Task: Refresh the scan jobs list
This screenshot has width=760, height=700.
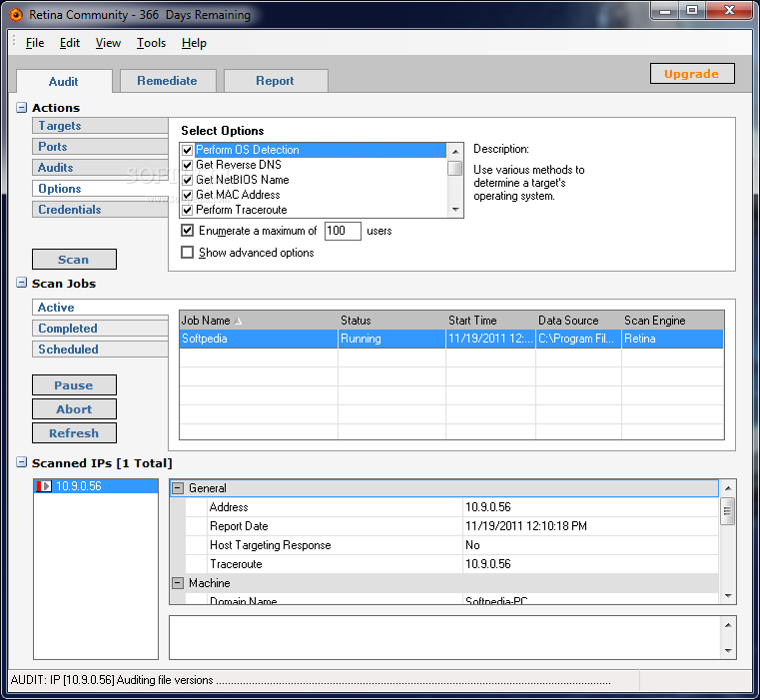Action: (x=74, y=433)
